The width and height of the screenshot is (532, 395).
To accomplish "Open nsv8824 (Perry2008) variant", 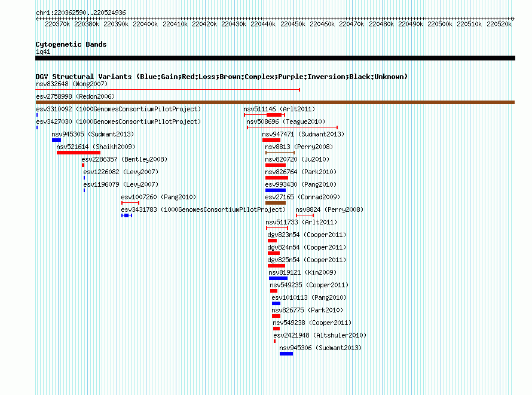I will (329, 209).
